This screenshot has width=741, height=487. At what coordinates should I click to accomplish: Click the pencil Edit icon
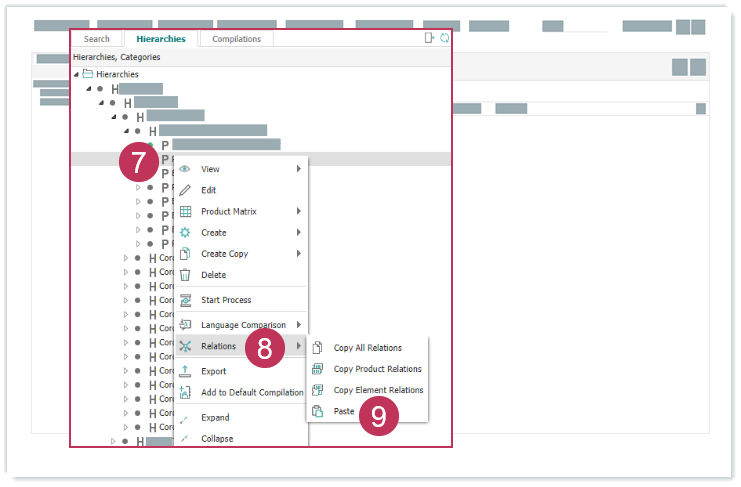(185, 190)
